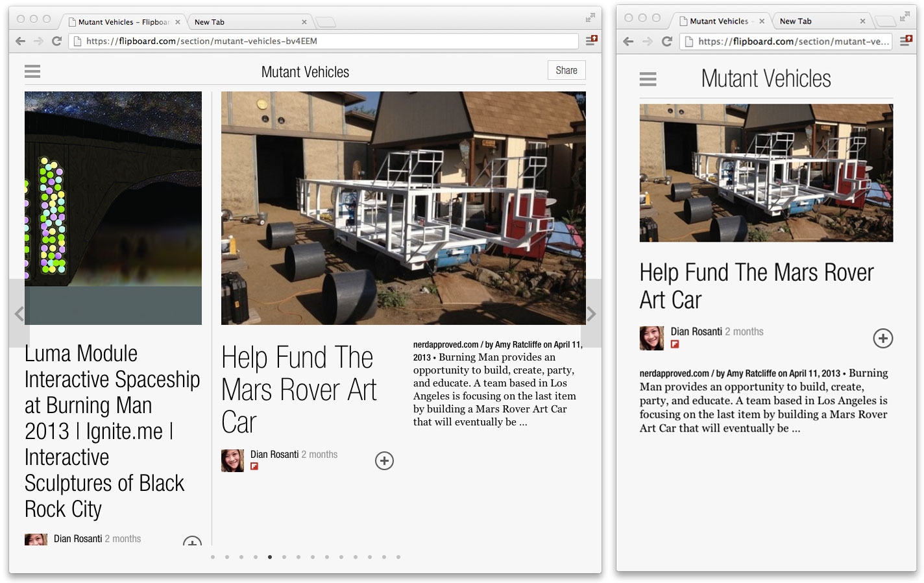This screenshot has height=583, width=924.
Task: Switch to New Tab in right window
Action: pyautogui.click(x=821, y=21)
